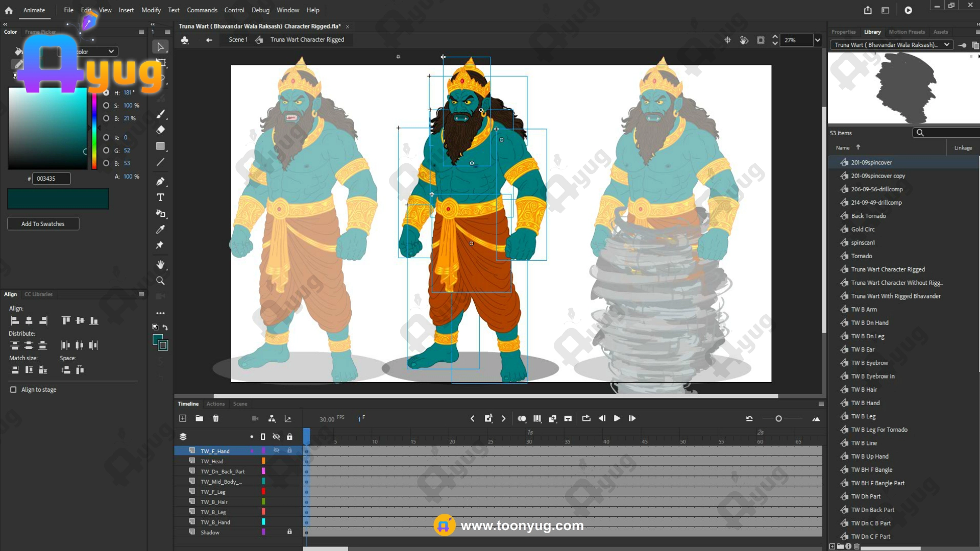Image resolution: width=980 pixels, height=551 pixels.
Task: Open the color type dropdown
Action: (x=111, y=52)
